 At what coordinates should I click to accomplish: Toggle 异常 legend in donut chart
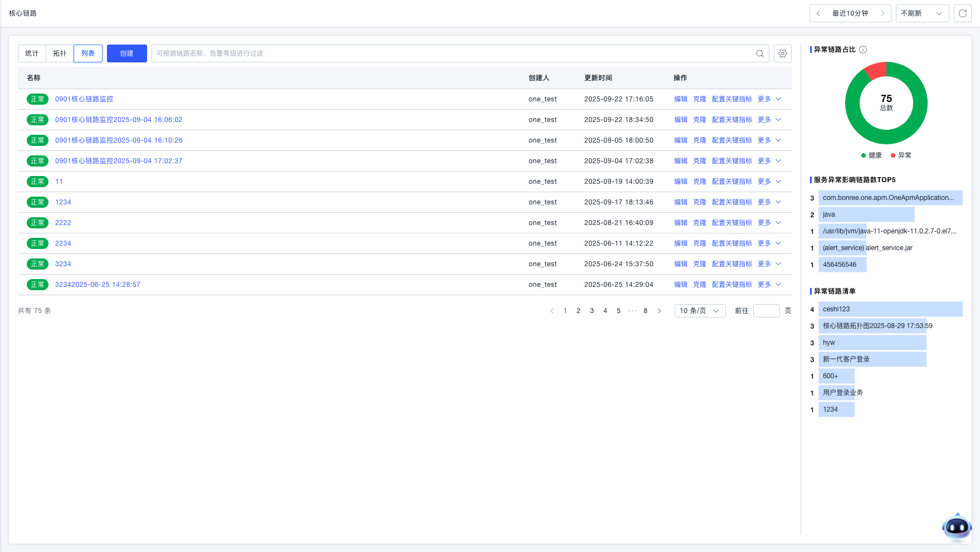click(901, 155)
